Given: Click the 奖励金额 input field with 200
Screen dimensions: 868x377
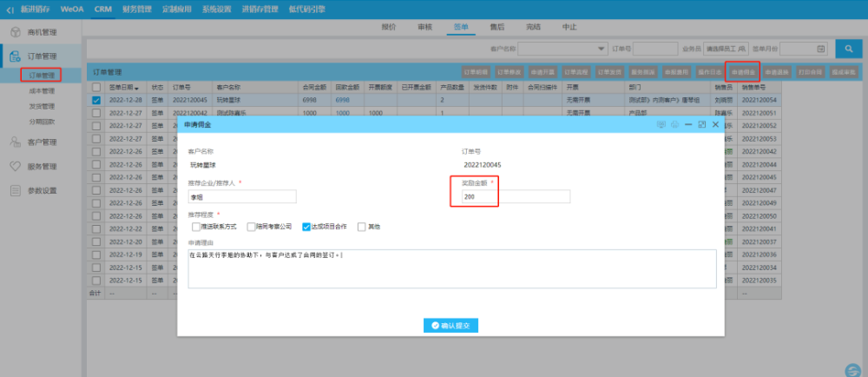Looking at the screenshot, I should coord(516,196).
